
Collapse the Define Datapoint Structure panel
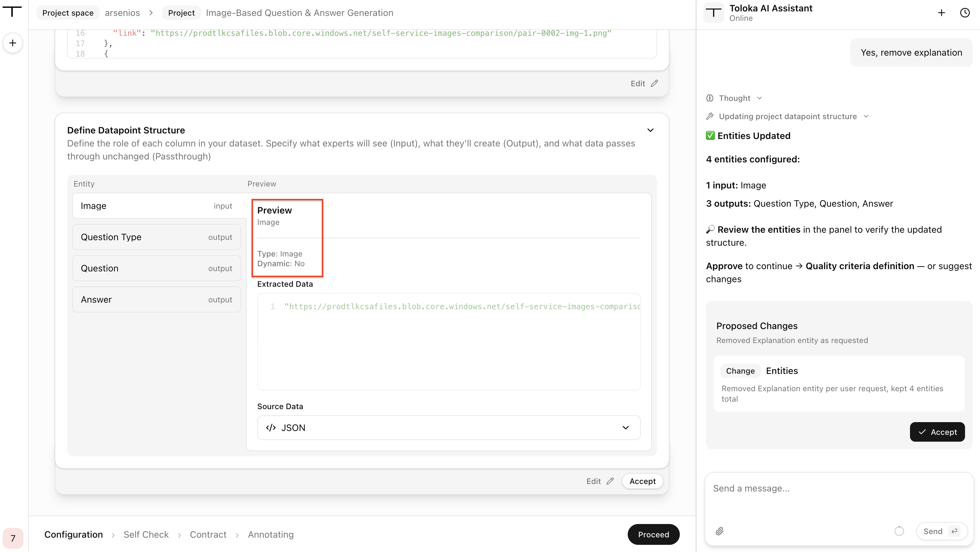point(651,130)
